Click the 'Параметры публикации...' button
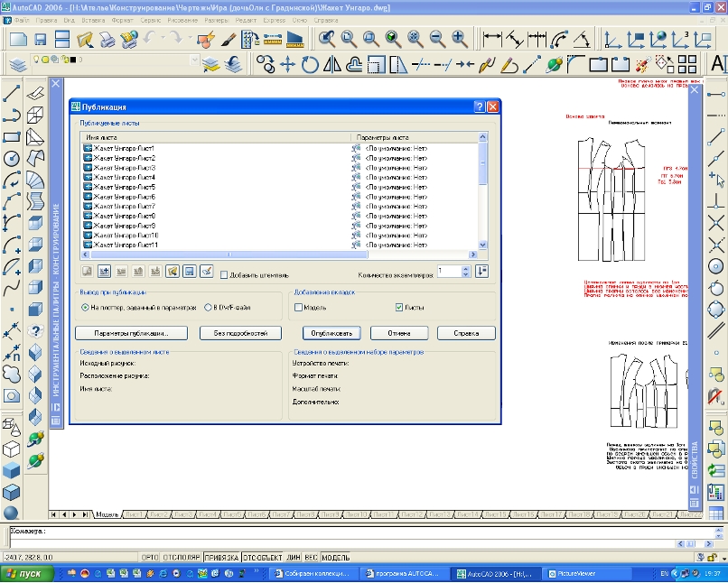Viewport: 728px width, 583px height. pos(132,333)
